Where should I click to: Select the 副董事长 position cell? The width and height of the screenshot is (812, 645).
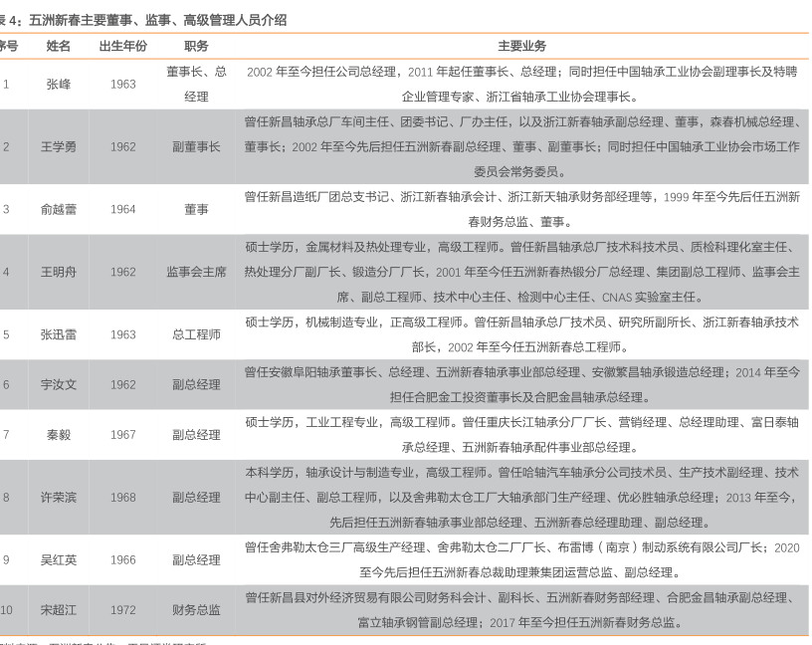[196, 147]
